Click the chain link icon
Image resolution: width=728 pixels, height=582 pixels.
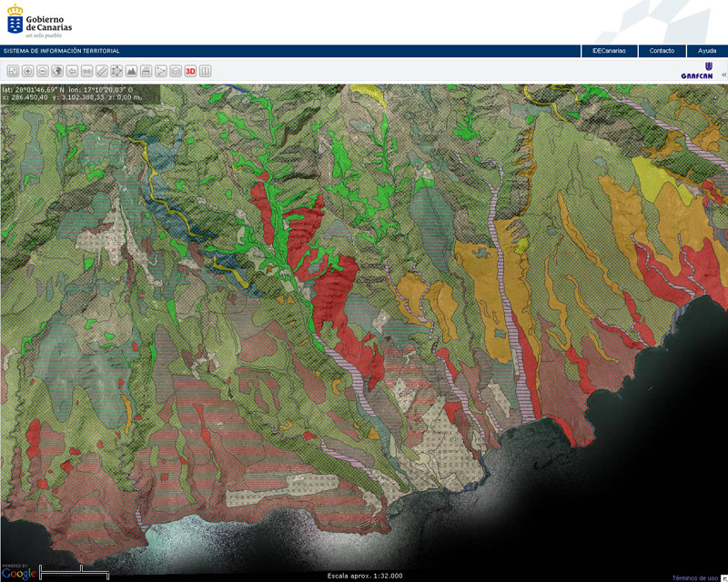[86, 71]
